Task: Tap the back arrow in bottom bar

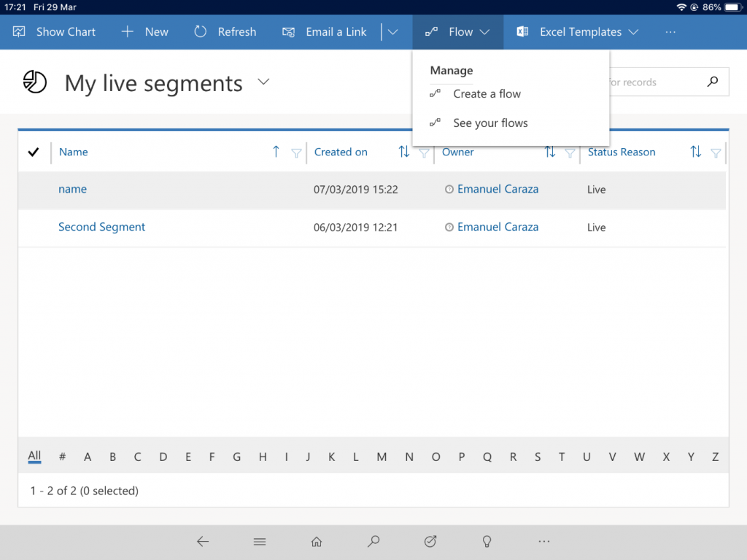Action: pos(203,542)
